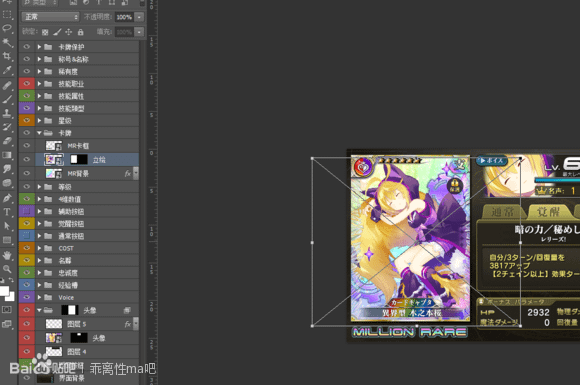Screen dimensions: 580x385
Task: Select the Hand tool
Action: [7, 255]
